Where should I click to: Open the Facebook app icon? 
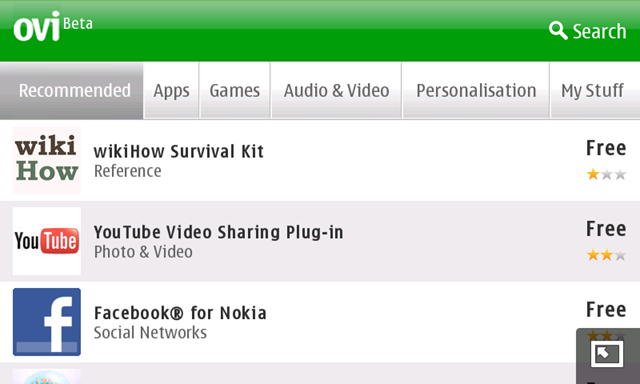pos(47,322)
